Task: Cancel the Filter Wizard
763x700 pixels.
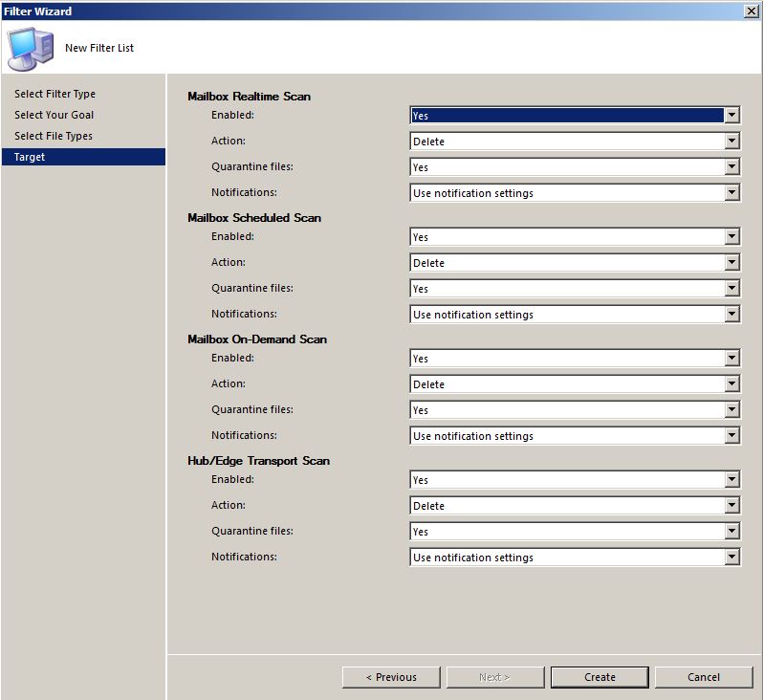Action: coord(703,677)
